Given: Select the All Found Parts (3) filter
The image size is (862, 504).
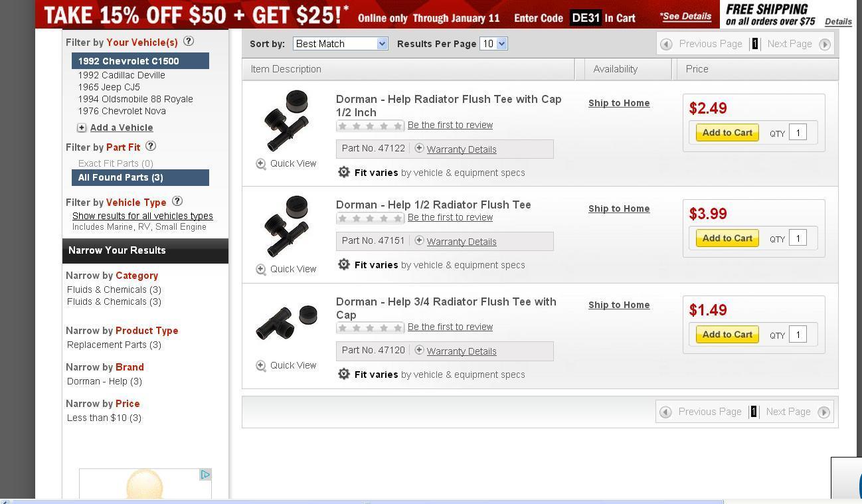Looking at the screenshot, I should coord(140,177).
